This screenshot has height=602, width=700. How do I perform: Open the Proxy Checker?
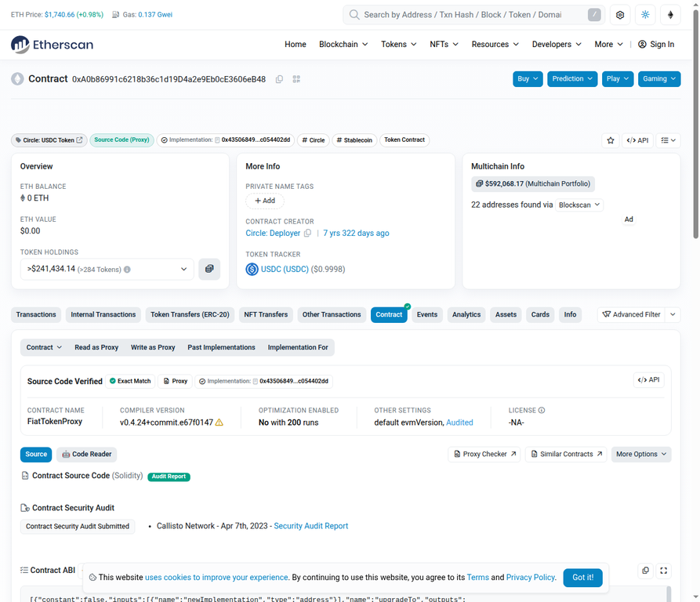[484, 455]
